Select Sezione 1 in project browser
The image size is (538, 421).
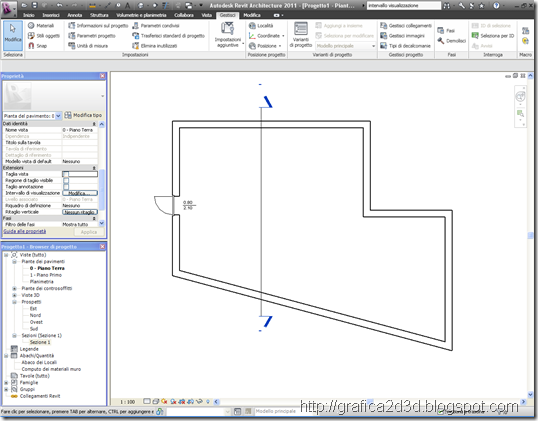tap(40, 342)
